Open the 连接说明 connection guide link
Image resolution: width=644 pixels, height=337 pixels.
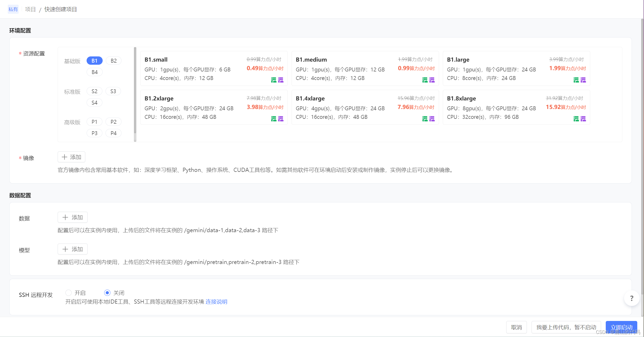(x=216, y=302)
